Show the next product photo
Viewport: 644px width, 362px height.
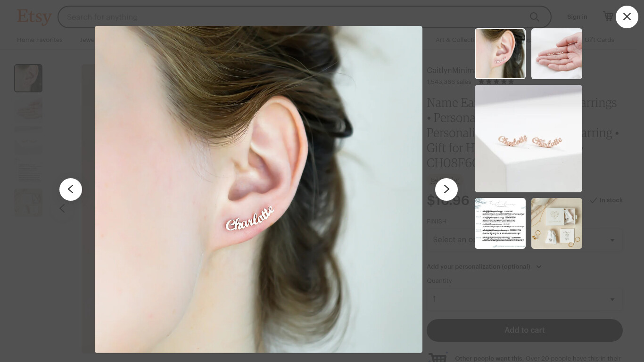pos(446,189)
